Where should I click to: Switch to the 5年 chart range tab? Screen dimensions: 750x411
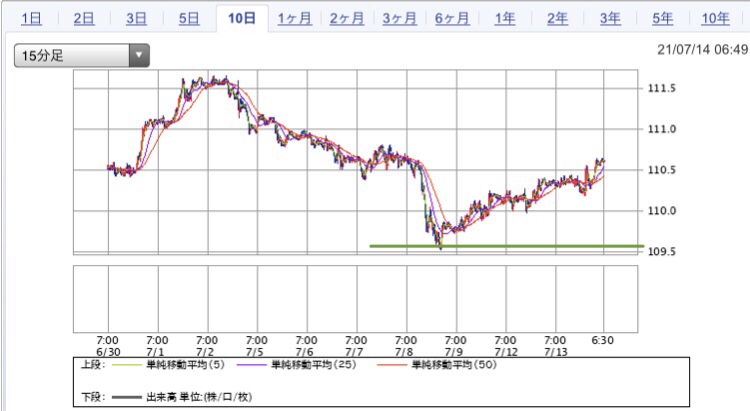coord(662,19)
